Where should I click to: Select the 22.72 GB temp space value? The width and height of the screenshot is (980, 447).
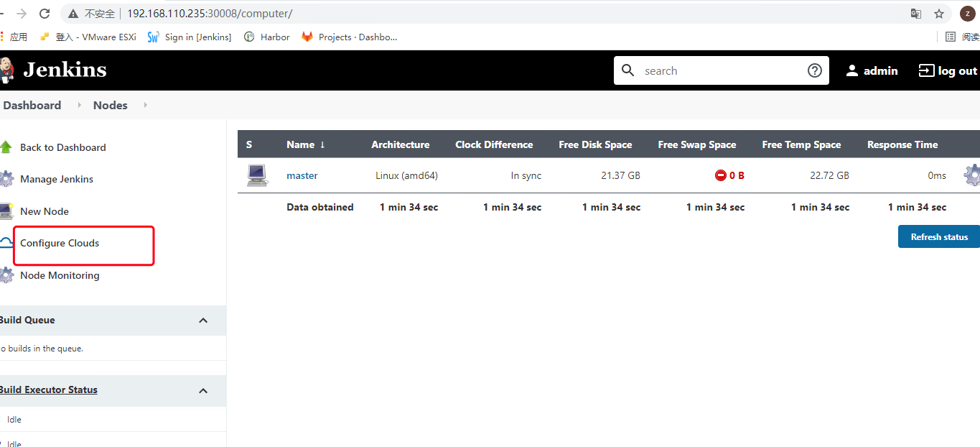[829, 175]
